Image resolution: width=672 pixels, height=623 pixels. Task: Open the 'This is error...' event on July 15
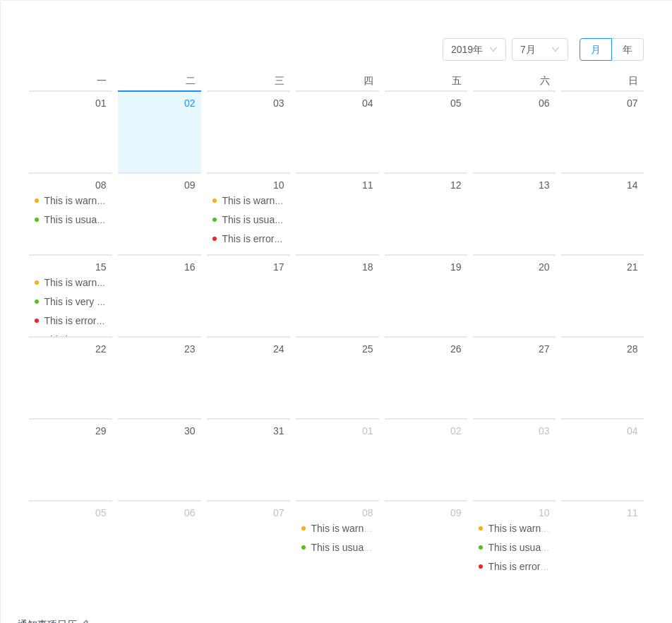(75, 321)
